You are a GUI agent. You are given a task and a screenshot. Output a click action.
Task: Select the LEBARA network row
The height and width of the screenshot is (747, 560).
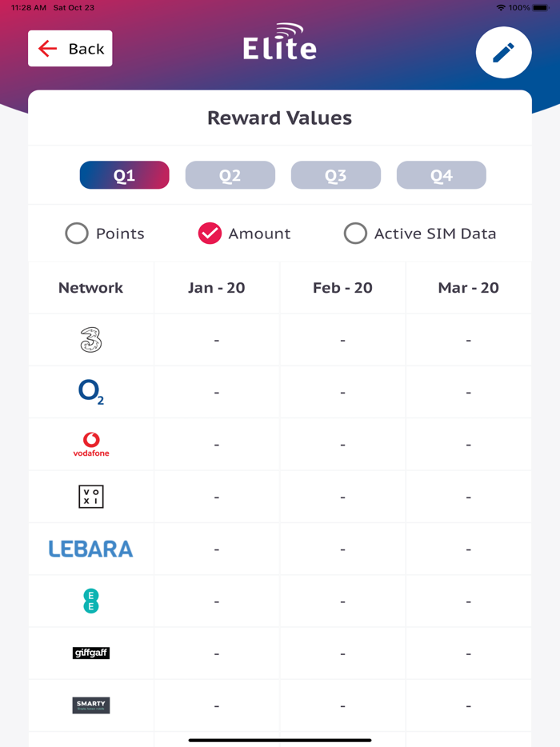tap(91, 548)
